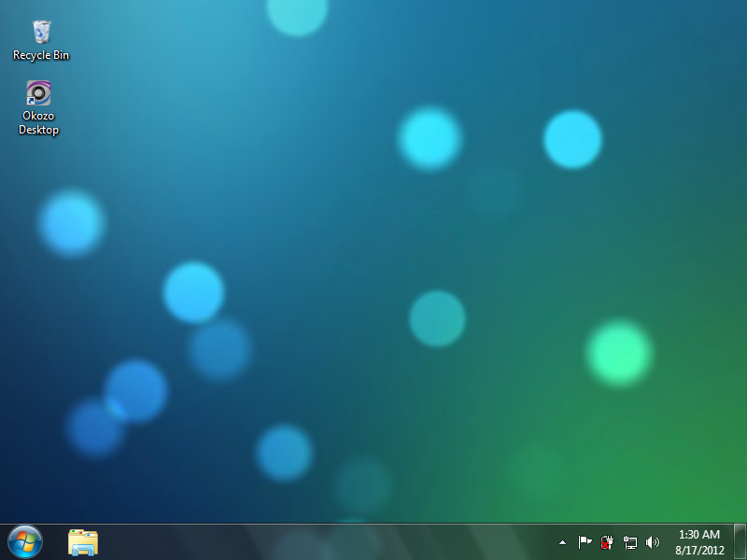Open Windows Explorer from the taskbar
The image size is (747, 560).
pyautogui.click(x=83, y=542)
